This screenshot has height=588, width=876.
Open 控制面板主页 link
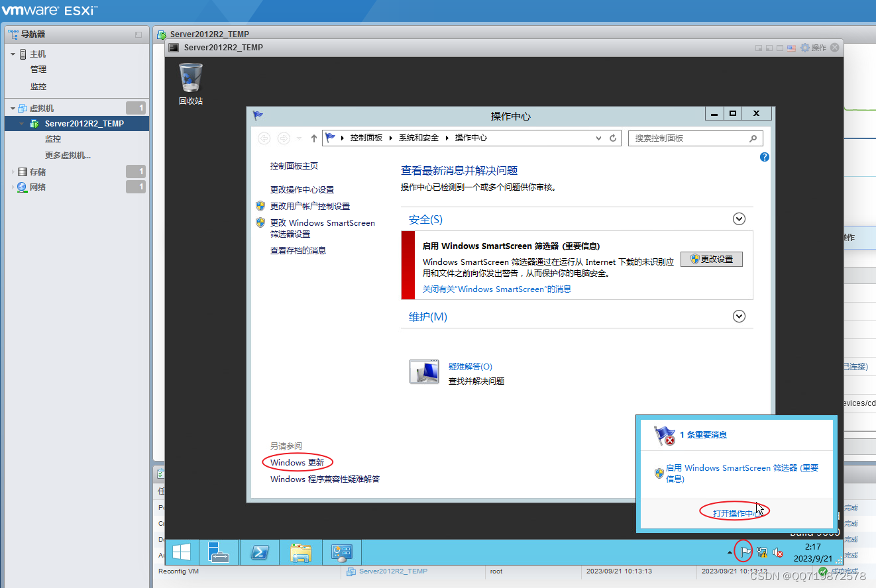pyautogui.click(x=294, y=166)
